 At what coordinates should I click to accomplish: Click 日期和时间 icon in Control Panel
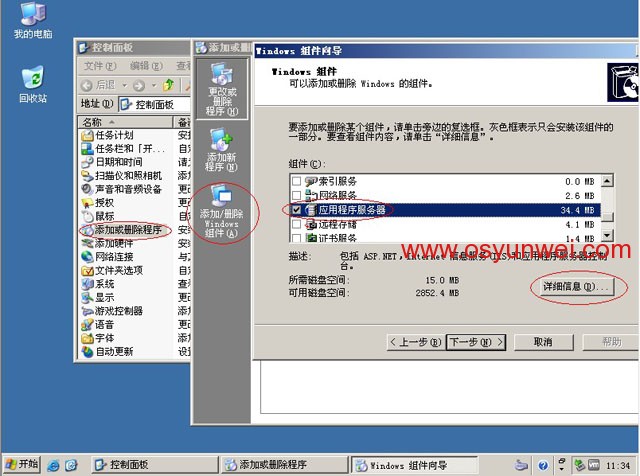coord(87,162)
